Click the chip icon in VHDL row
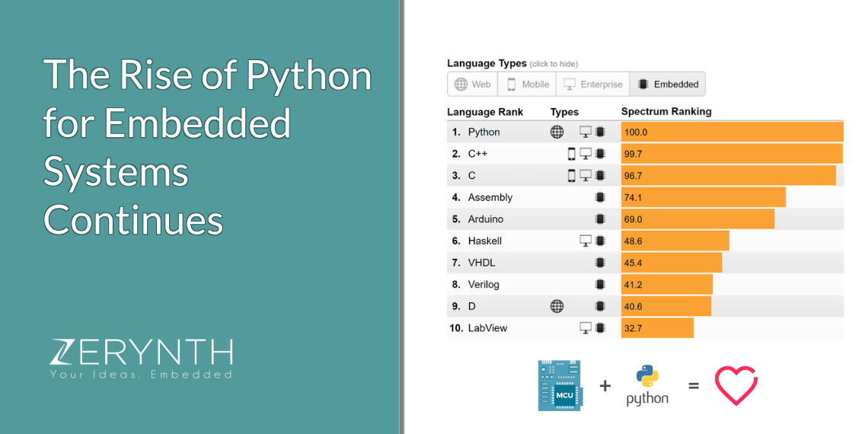Viewport: 868px width, 434px height. pos(599,263)
